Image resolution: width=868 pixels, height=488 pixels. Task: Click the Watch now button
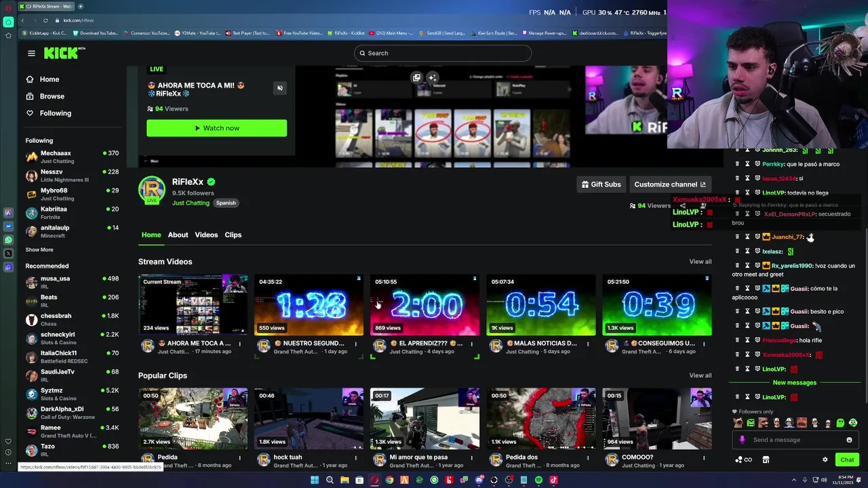[216, 128]
